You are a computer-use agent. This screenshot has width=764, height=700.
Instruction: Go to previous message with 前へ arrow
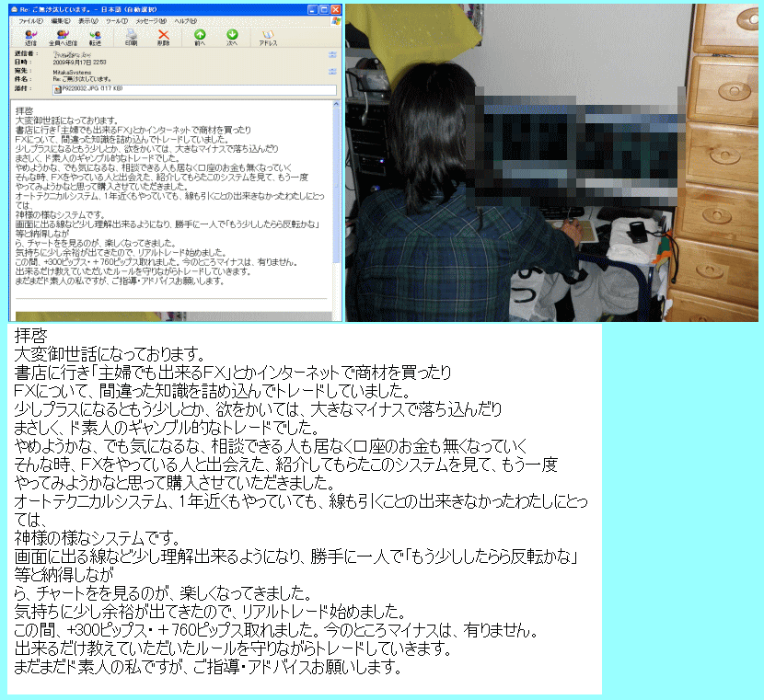coord(200,37)
